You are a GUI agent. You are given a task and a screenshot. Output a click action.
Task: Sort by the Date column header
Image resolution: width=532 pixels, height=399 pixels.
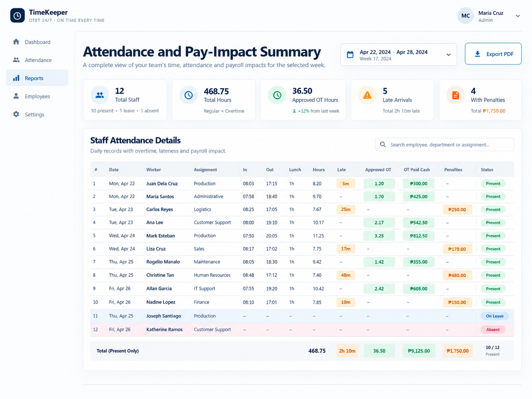point(114,170)
